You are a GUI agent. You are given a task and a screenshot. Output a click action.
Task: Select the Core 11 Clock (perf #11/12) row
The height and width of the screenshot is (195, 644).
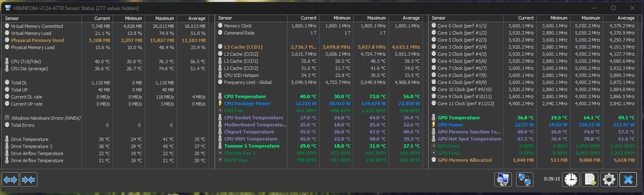533,104
